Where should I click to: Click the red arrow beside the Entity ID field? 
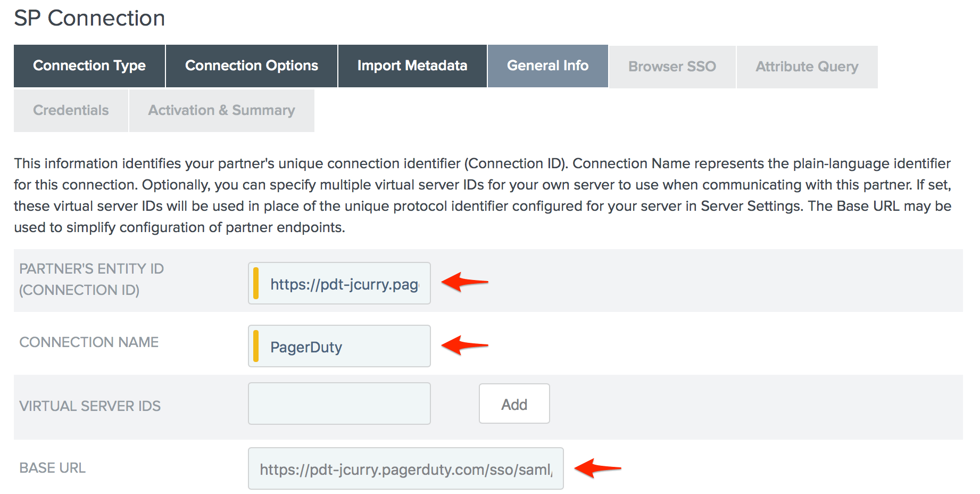[x=464, y=282]
